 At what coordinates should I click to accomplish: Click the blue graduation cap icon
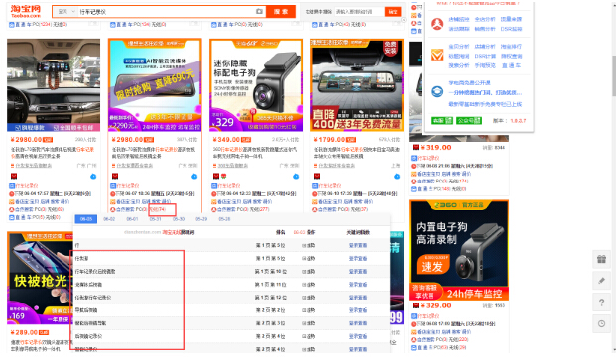click(437, 92)
